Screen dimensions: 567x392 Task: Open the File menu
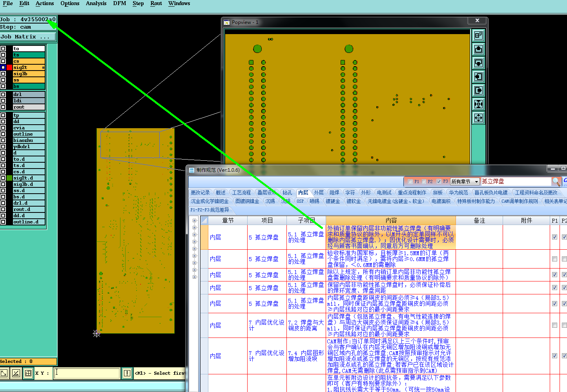[x=8, y=4]
